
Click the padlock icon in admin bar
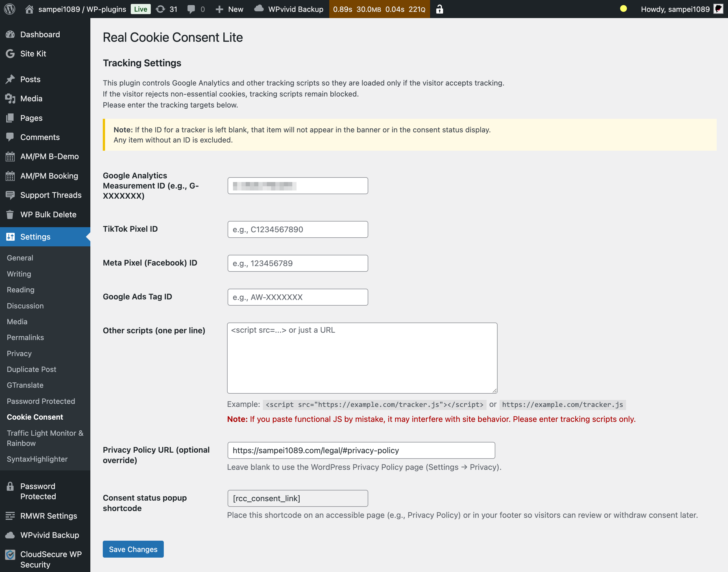(439, 9)
